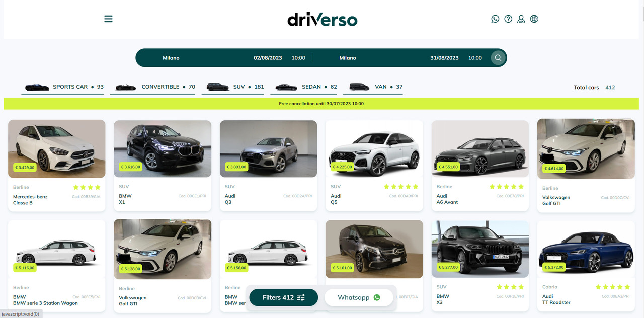Image resolution: width=644 pixels, height=318 pixels.
Task: Click the €4.225,00 price tag
Action: (343, 167)
